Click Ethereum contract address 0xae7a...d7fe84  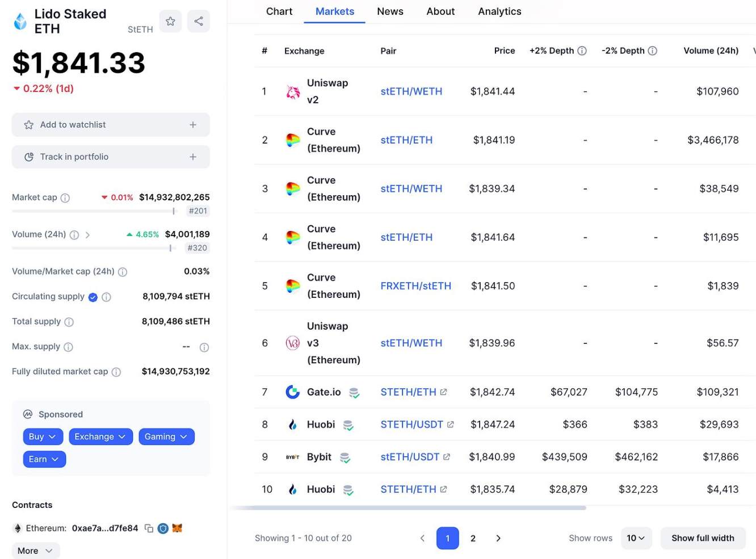click(105, 528)
